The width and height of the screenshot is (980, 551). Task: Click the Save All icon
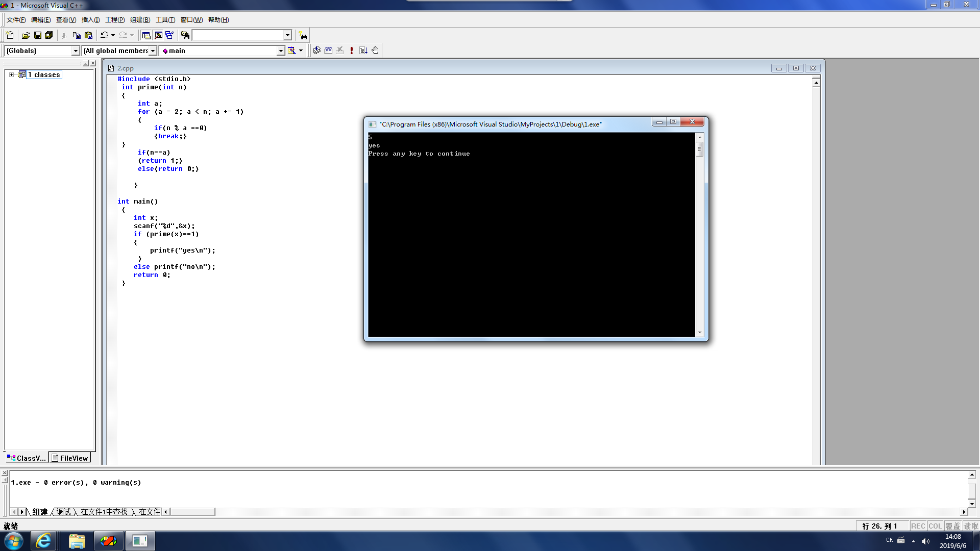click(49, 35)
